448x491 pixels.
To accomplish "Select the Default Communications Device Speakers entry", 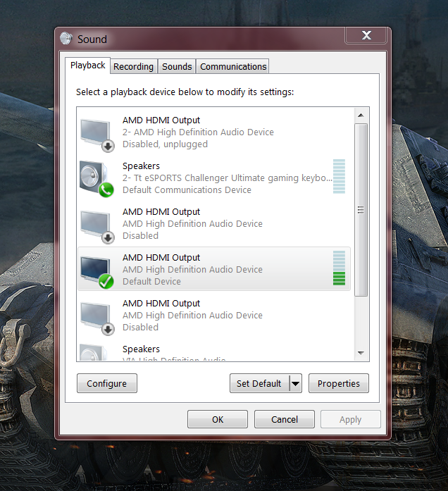I will point(214,178).
